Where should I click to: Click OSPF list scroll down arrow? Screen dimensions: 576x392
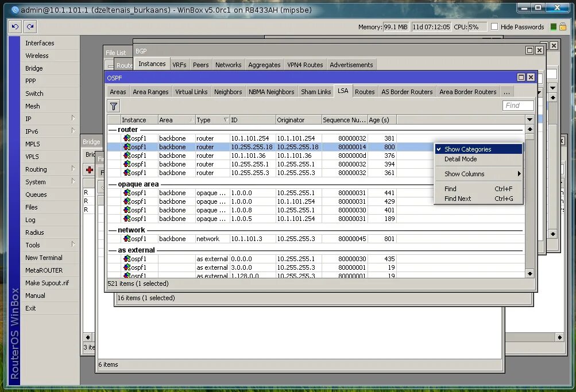tap(529, 273)
